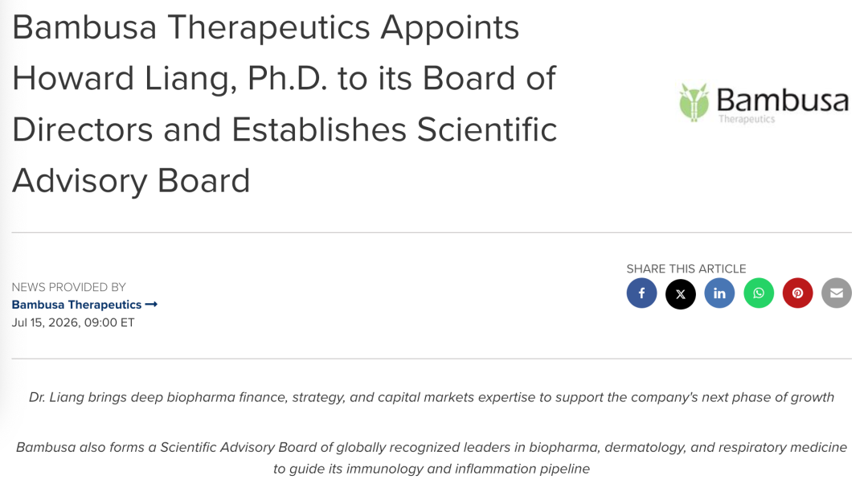Share the article on X

681,293
